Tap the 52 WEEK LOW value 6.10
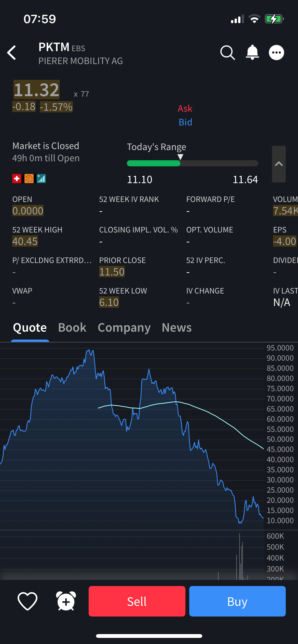The width and height of the screenshot is (298, 644). pos(109,302)
